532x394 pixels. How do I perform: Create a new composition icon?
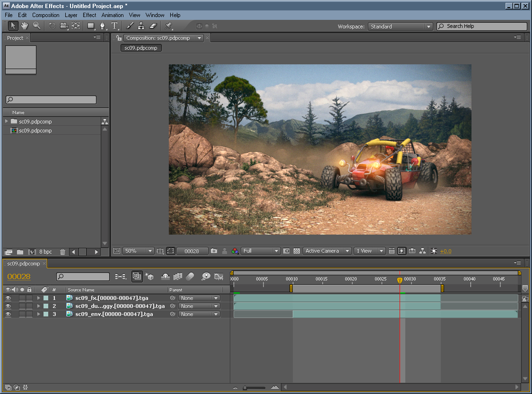[x=32, y=252]
